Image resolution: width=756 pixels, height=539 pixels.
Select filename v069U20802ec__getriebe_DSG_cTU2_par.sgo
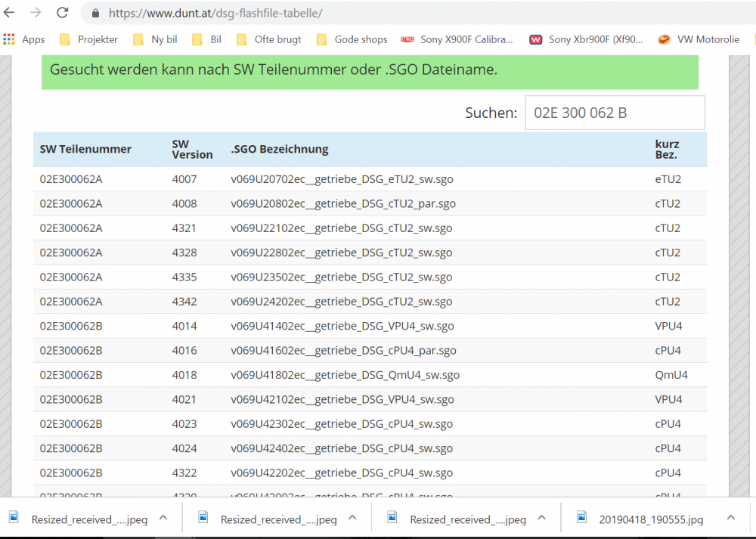click(343, 204)
